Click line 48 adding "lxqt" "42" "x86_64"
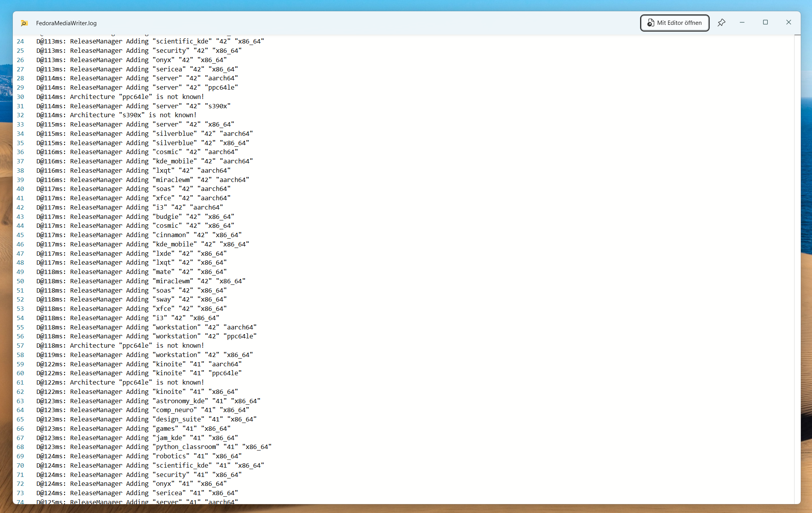This screenshot has width=812, height=513. pyautogui.click(x=132, y=263)
